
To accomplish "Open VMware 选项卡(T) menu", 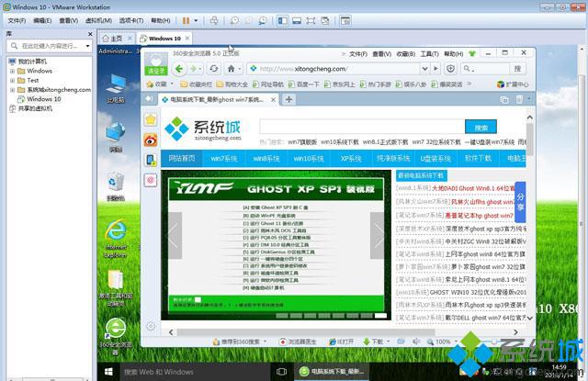I will click(x=131, y=20).
